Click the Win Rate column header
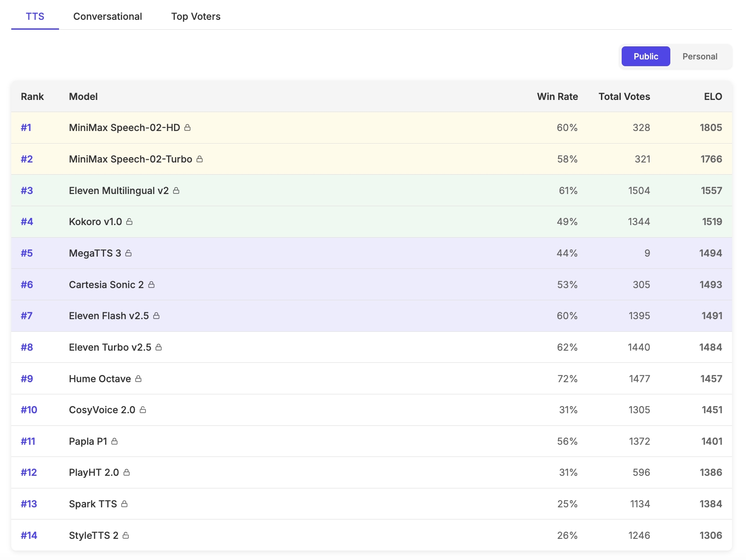 pyautogui.click(x=557, y=96)
